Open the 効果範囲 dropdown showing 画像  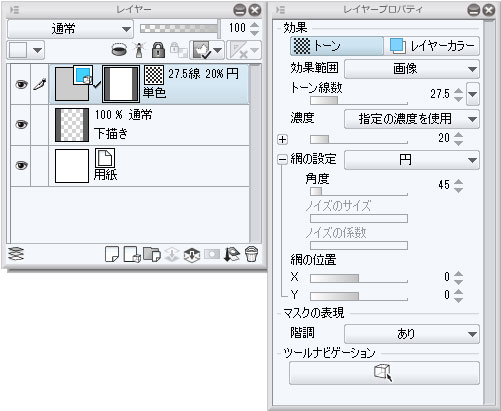tap(412, 69)
